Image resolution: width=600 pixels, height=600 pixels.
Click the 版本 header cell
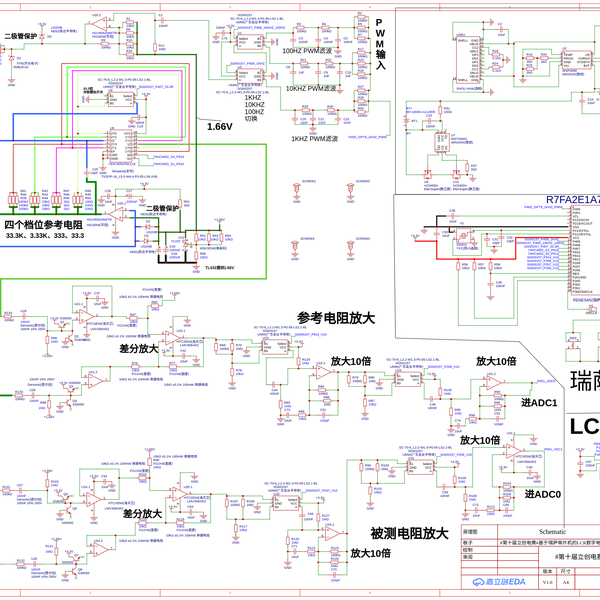coord(548,571)
